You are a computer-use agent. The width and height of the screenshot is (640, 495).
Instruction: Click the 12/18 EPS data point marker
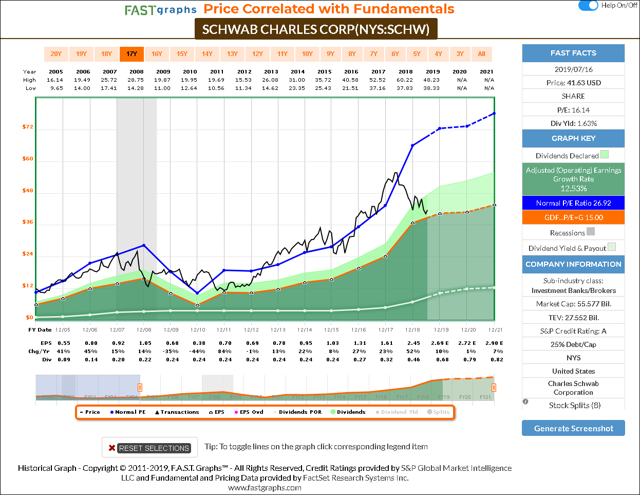(x=413, y=223)
